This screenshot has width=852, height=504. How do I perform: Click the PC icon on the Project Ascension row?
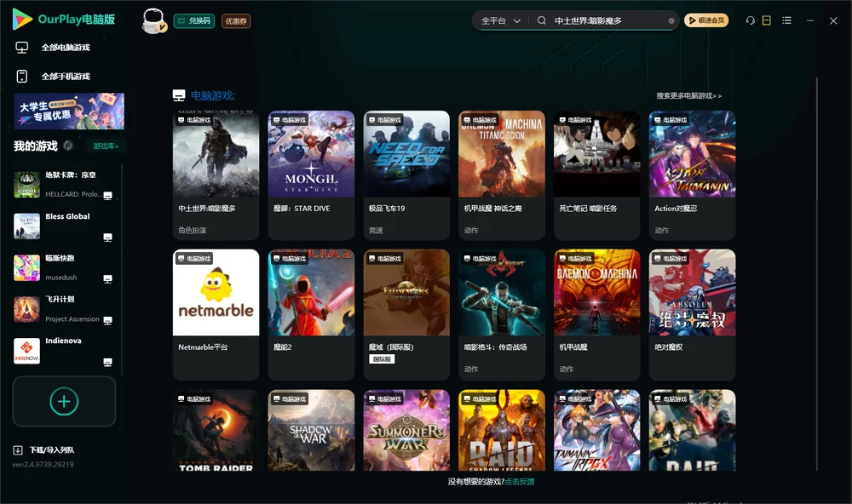pyautogui.click(x=107, y=320)
